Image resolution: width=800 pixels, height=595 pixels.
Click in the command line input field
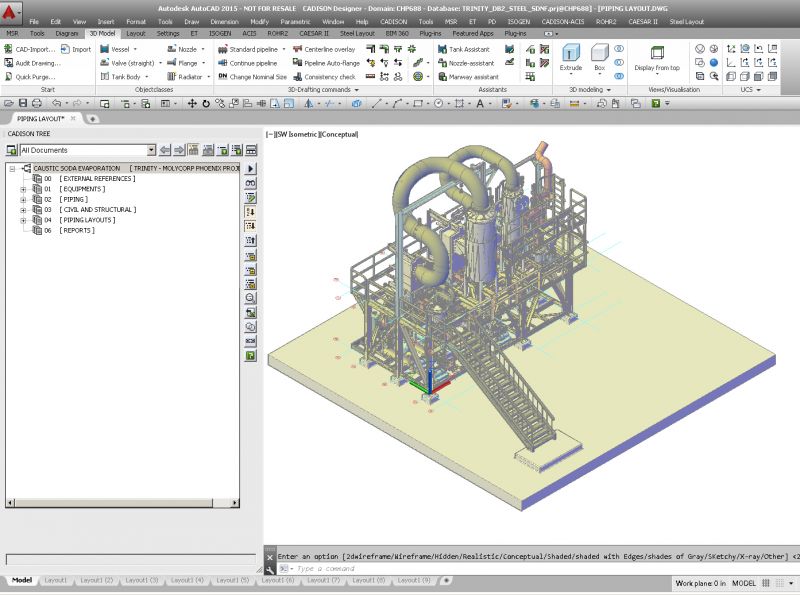541,569
